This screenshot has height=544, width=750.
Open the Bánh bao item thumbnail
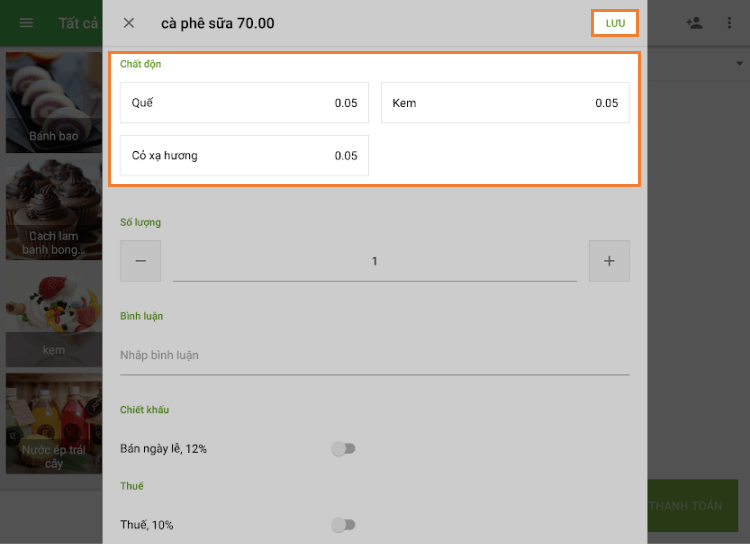pos(53,102)
